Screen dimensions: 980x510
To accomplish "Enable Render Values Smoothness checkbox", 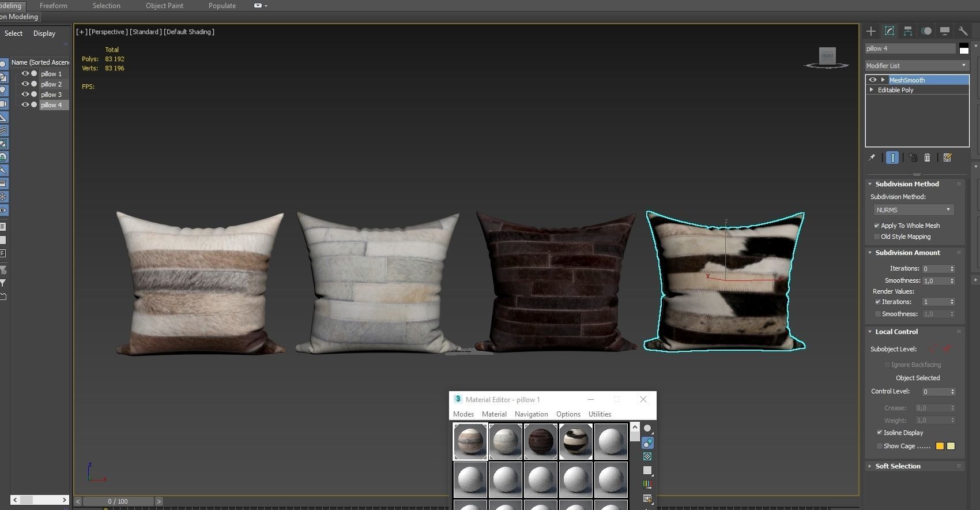I will (878, 314).
